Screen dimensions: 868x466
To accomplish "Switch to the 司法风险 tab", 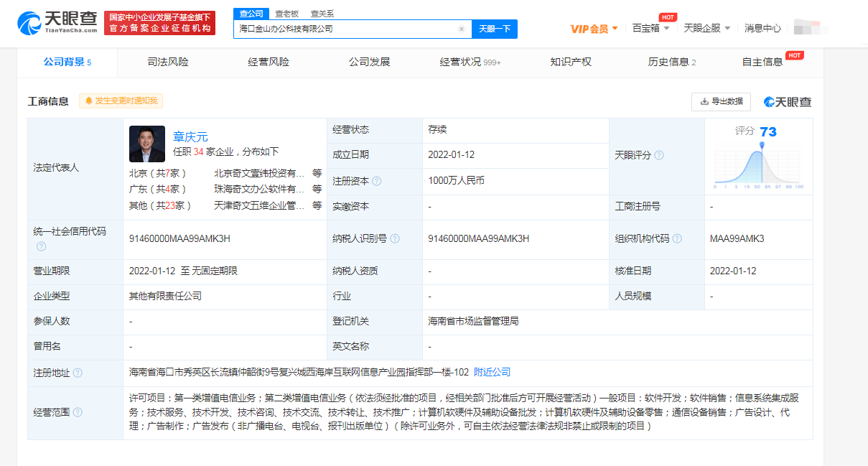I will tap(168, 62).
